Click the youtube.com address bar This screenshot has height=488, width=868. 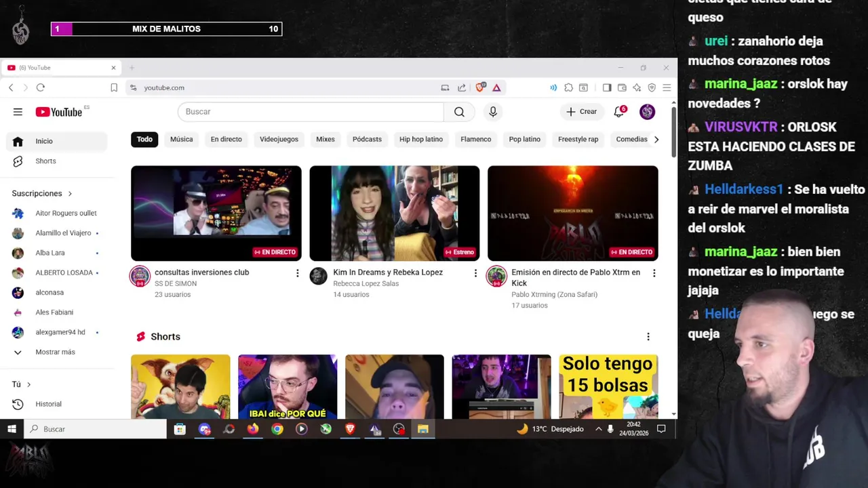pos(286,87)
